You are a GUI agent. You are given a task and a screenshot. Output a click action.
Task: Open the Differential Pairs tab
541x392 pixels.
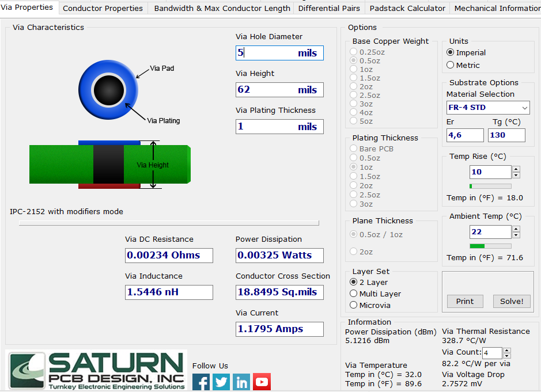(329, 8)
